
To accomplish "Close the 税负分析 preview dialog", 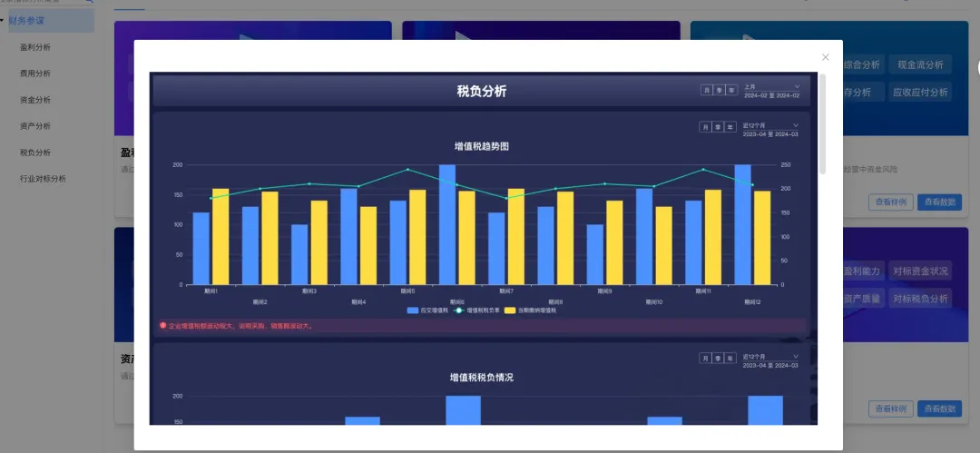I will (x=825, y=57).
